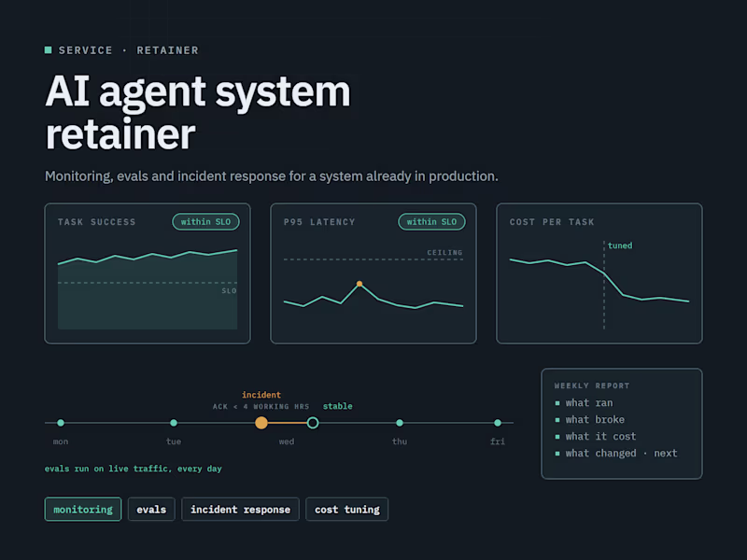Viewport: 747px width, 560px height.
Task: Click the thu timeline dot
Action: pos(400,423)
